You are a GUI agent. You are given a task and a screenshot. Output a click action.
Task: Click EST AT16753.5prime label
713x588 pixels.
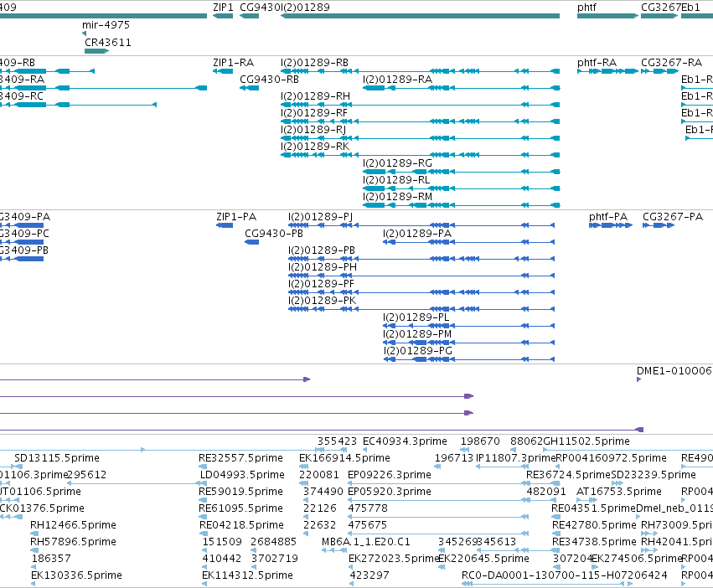(x=619, y=492)
